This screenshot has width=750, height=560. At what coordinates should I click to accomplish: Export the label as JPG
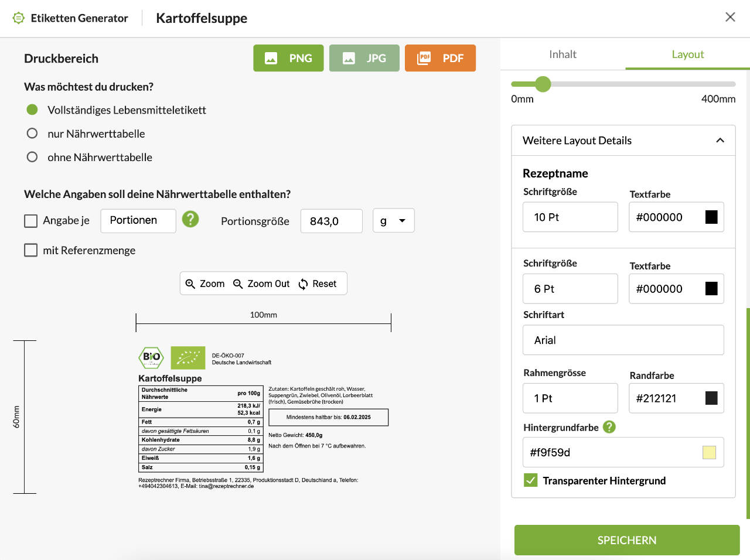tap(364, 58)
